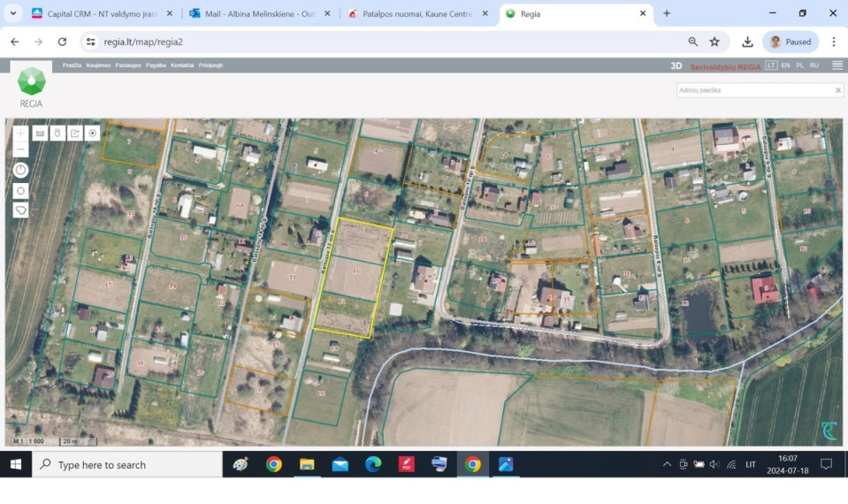
Task: Close the Regia browser tab
Action: click(x=643, y=13)
